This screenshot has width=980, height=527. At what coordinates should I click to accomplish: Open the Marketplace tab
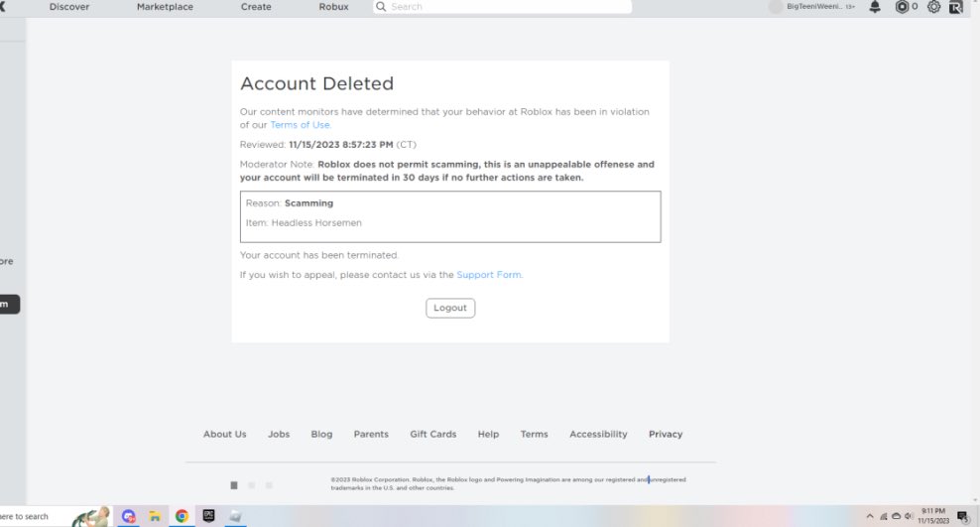pyautogui.click(x=165, y=7)
